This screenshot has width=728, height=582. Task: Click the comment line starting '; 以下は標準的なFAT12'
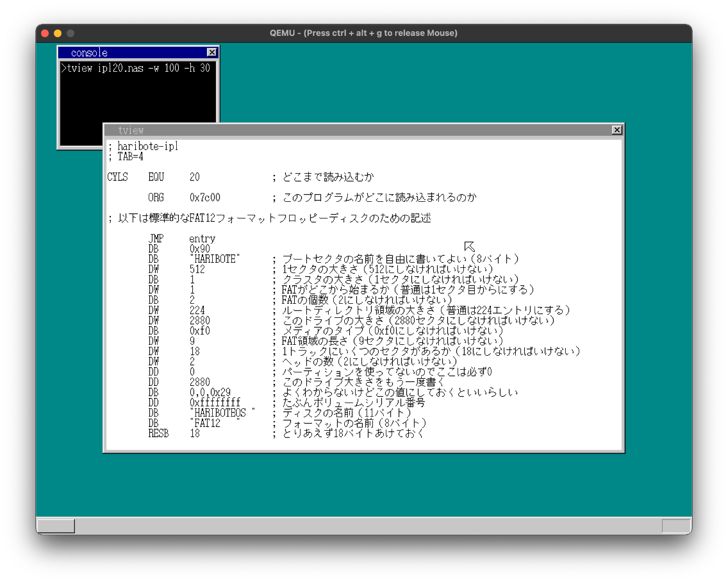pos(269,218)
